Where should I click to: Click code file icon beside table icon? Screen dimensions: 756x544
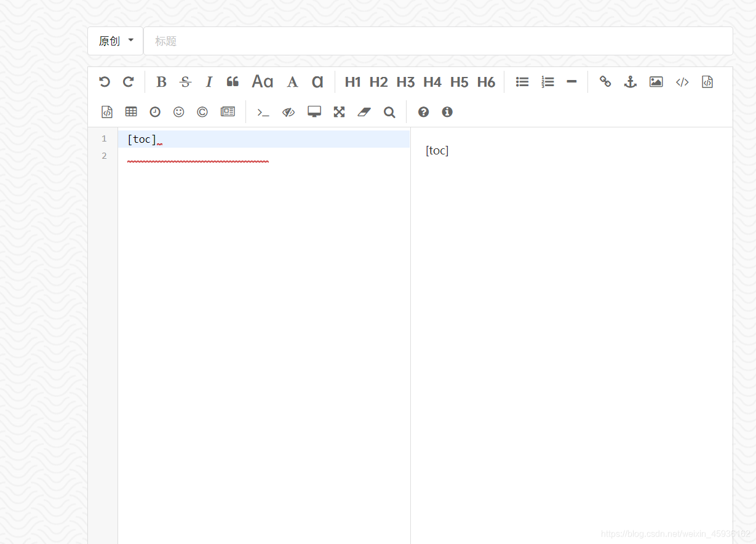tap(107, 112)
